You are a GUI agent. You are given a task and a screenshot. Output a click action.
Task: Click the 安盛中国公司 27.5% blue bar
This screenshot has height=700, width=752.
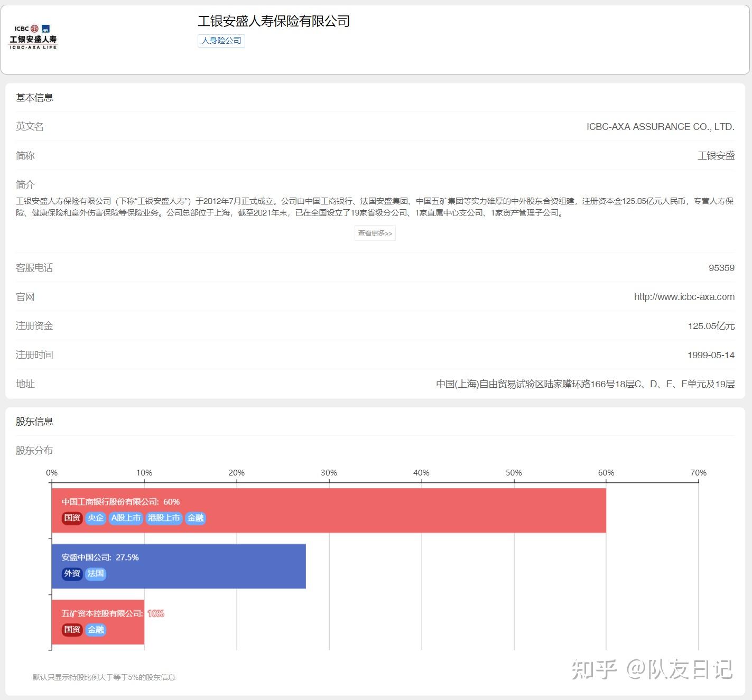[179, 566]
